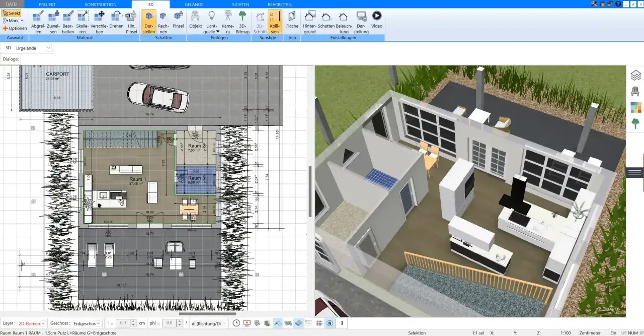Open the Bearbeiten material tool

(68, 22)
